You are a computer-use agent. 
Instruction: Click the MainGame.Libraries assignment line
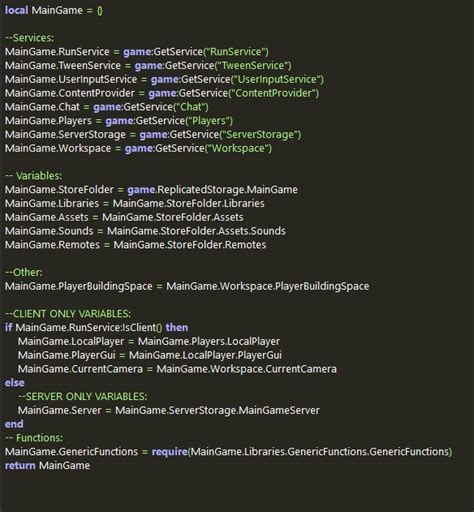tap(135, 203)
